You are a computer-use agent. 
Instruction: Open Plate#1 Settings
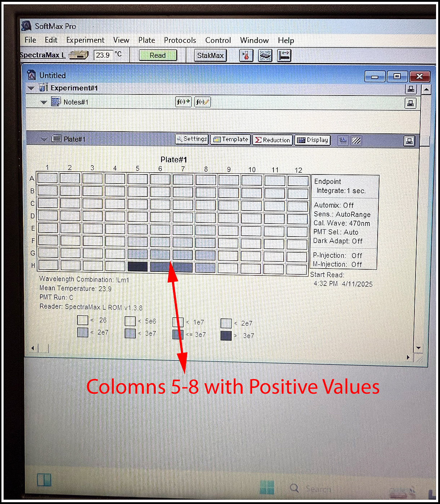pyautogui.click(x=192, y=139)
